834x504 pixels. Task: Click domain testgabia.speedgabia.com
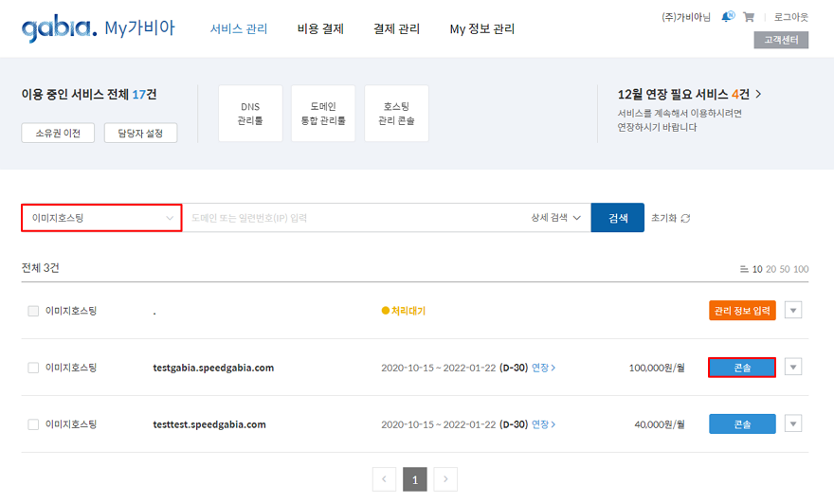(213, 368)
